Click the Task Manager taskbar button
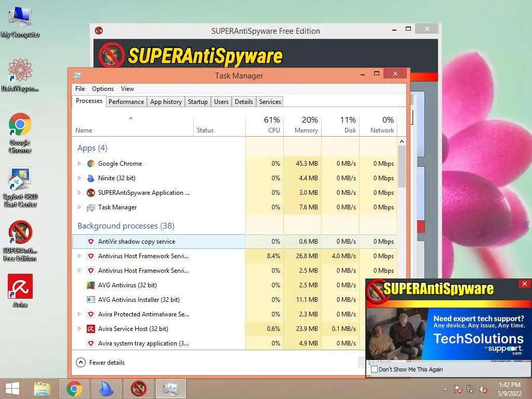The image size is (532, 399). coord(171,389)
